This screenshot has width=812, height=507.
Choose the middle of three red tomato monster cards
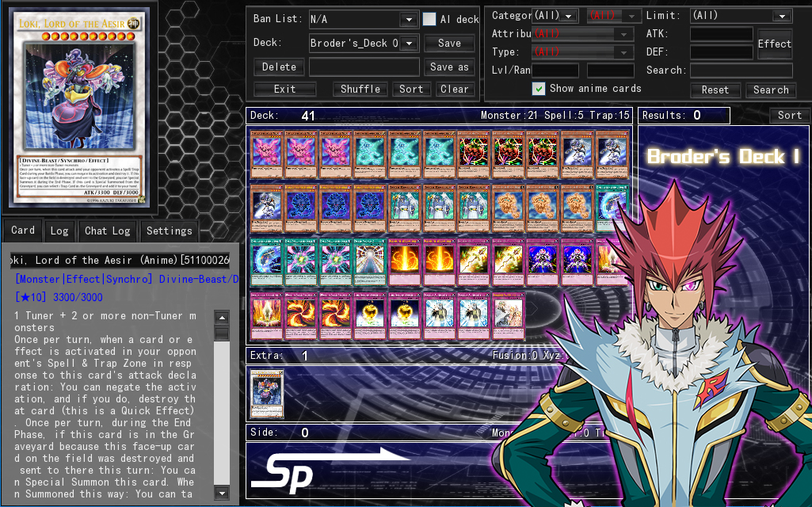coord(509,154)
